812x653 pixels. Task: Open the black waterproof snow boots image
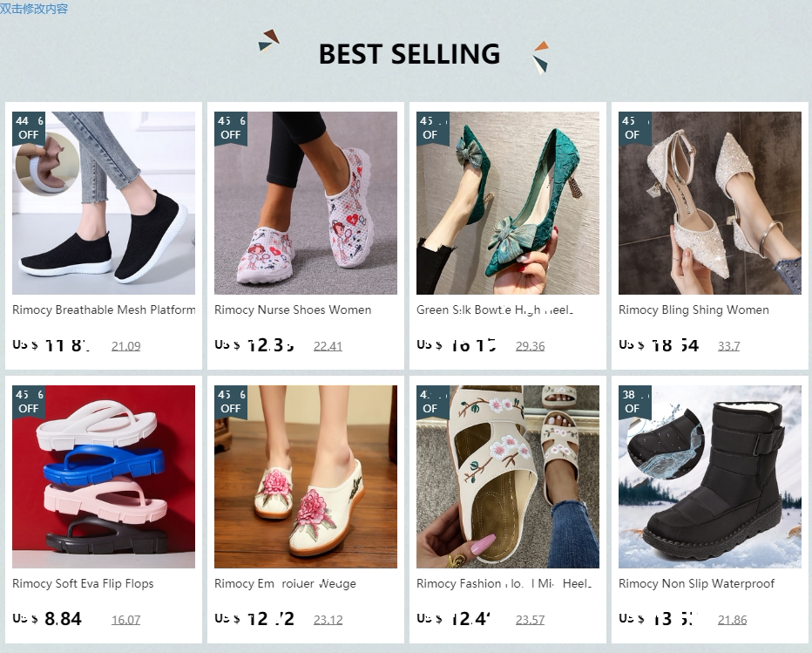710,477
